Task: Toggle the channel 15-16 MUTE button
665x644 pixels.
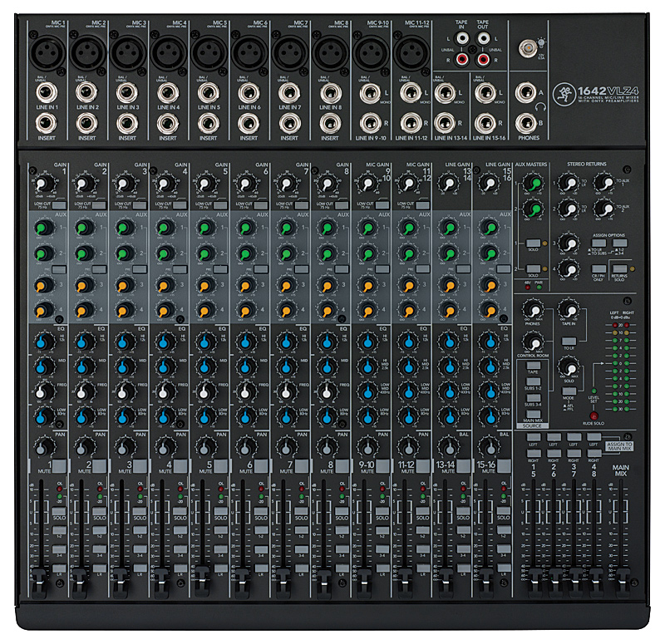Action: [505, 466]
